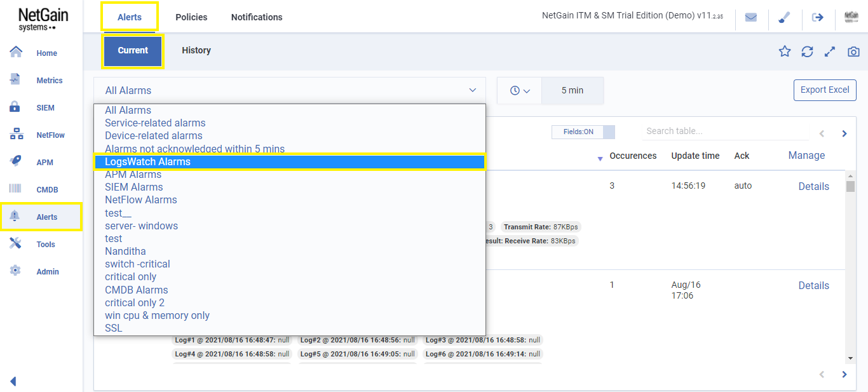The width and height of the screenshot is (868, 392).
Task: Switch to the Alerts top tab
Action: tap(130, 17)
